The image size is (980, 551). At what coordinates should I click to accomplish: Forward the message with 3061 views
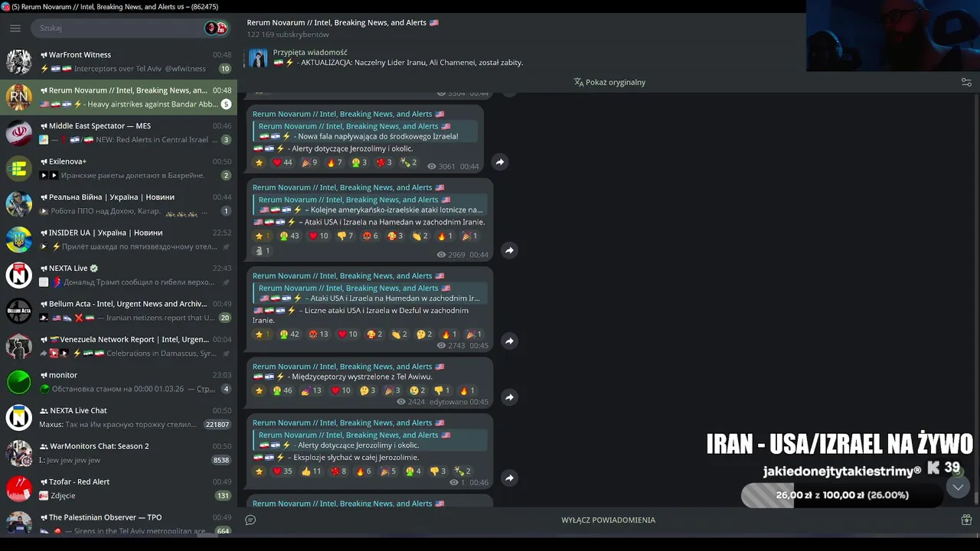(500, 162)
